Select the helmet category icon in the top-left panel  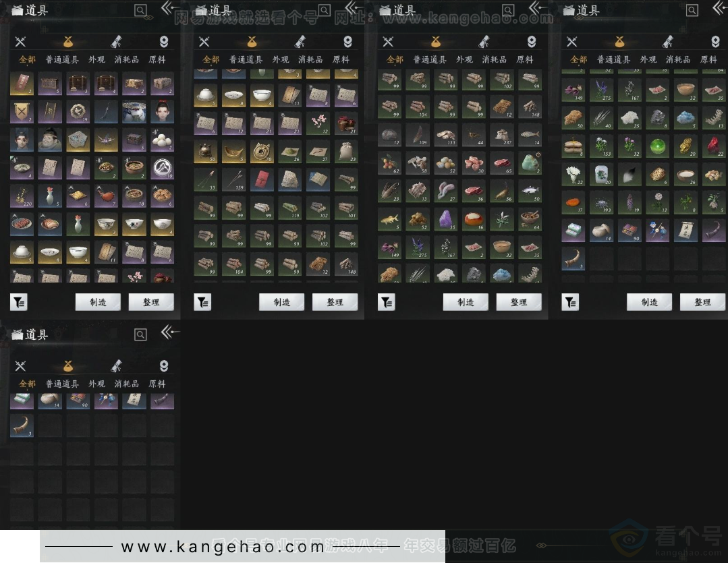click(164, 42)
